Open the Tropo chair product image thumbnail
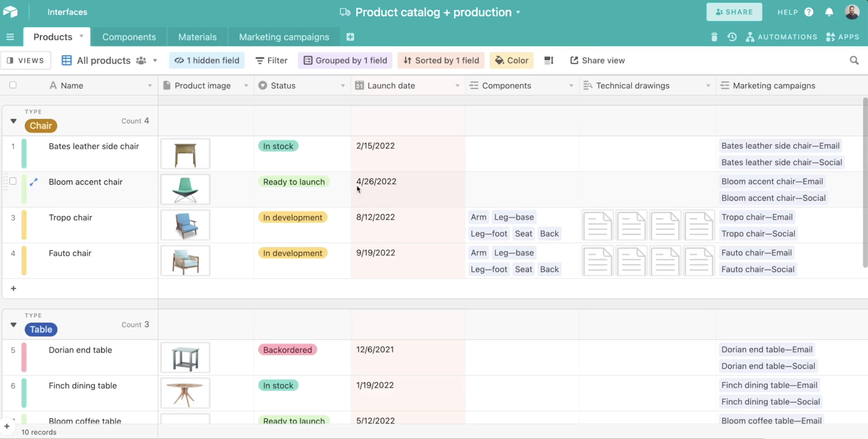The width and height of the screenshot is (868, 439). (x=185, y=225)
